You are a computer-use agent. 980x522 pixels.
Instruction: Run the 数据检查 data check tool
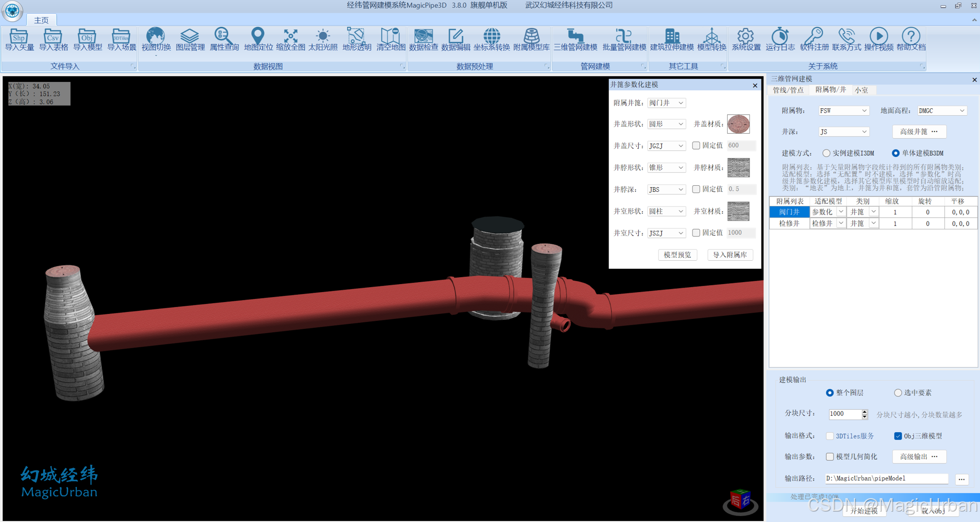click(x=424, y=39)
